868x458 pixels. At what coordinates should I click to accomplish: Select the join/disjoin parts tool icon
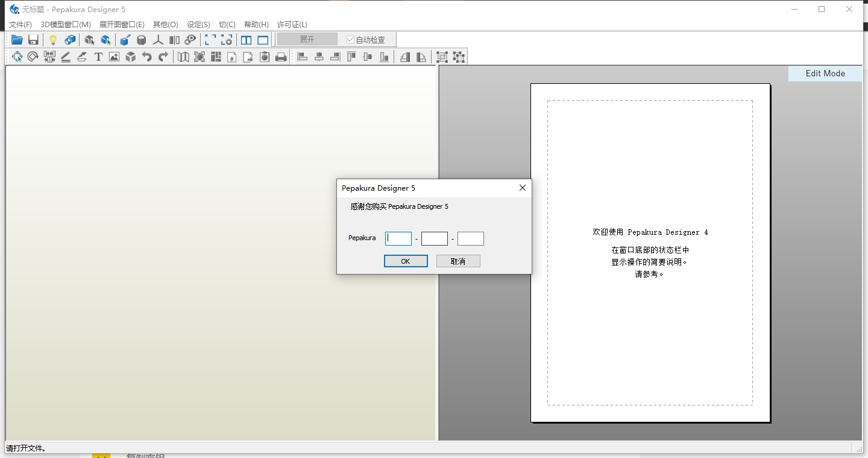49,57
